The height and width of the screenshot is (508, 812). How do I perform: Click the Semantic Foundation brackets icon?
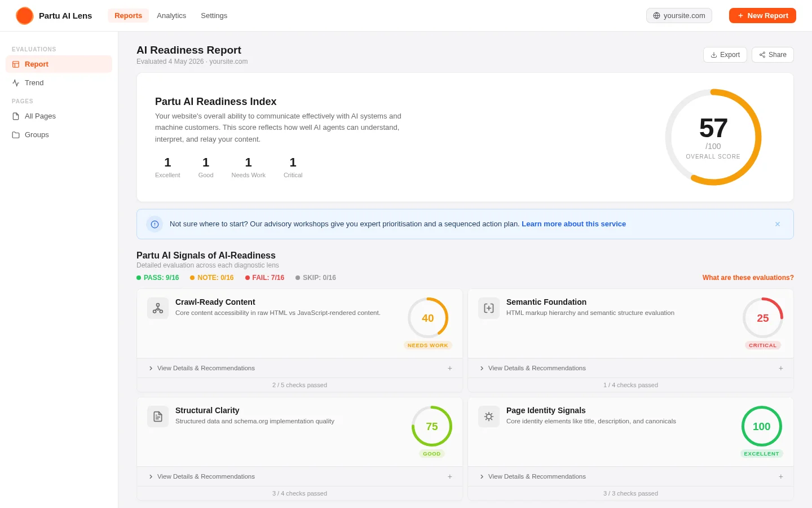489,308
